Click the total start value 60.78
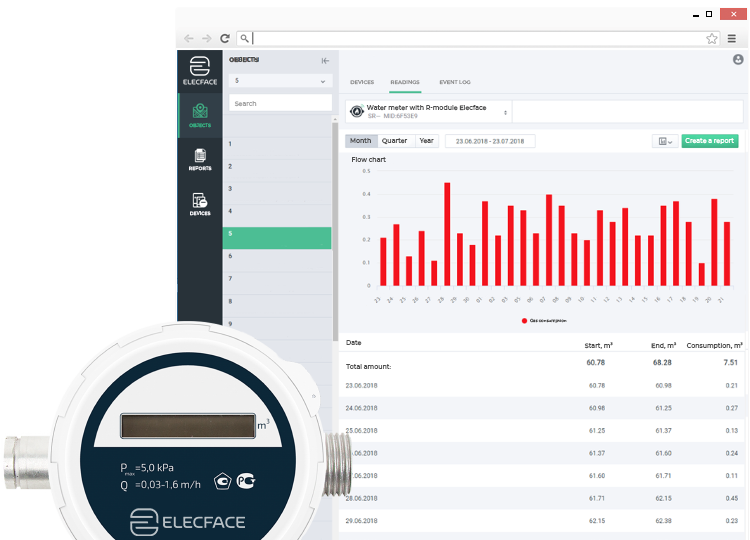Viewport: 750px width, 540px height. coord(596,363)
